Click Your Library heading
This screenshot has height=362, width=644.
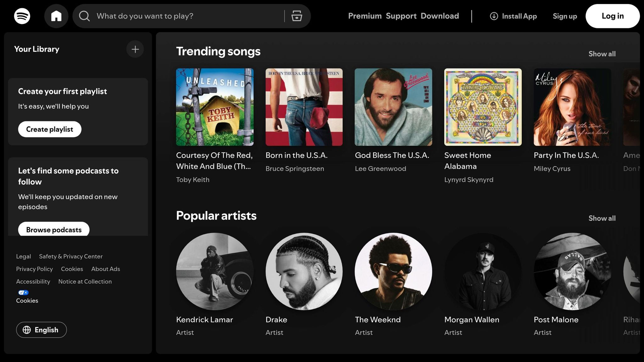click(x=37, y=49)
